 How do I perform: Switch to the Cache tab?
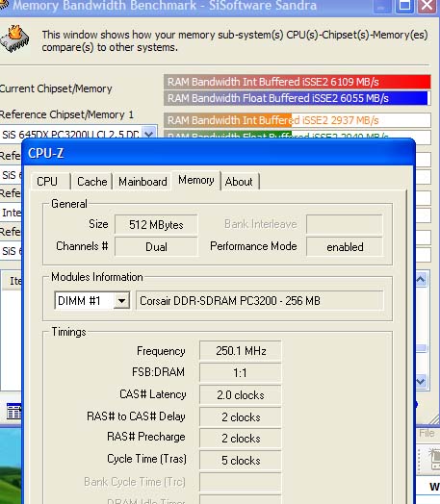(91, 182)
